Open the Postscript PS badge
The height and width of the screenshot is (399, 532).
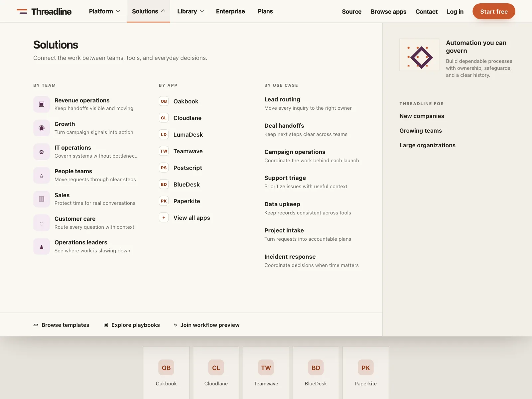pyautogui.click(x=164, y=168)
